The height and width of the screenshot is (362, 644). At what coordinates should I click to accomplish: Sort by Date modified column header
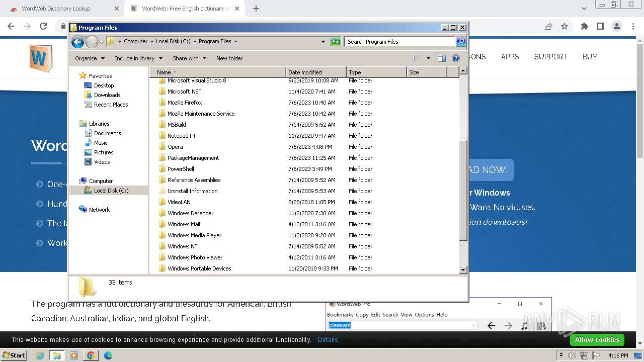(316, 72)
